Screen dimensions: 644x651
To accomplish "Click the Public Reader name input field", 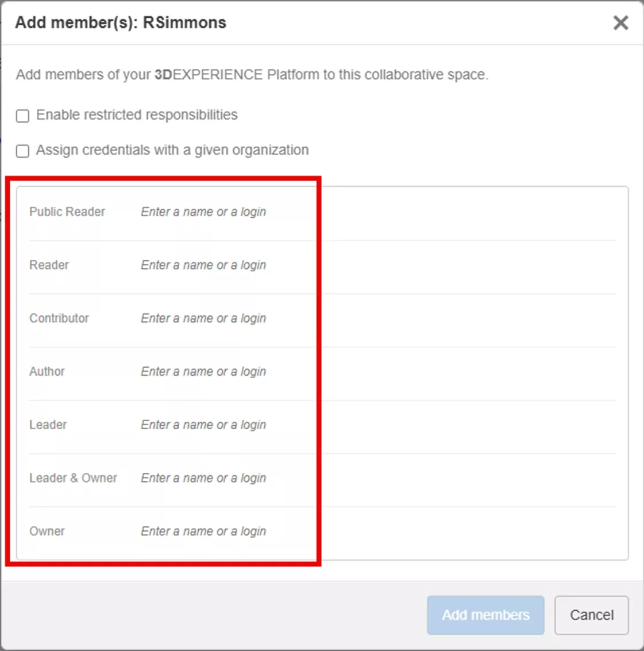I will (203, 212).
